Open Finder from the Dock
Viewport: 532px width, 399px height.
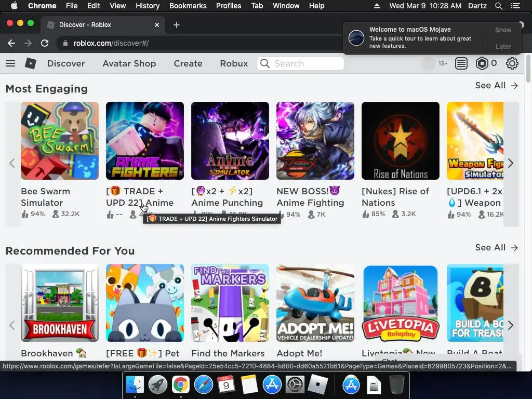pyautogui.click(x=135, y=385)
